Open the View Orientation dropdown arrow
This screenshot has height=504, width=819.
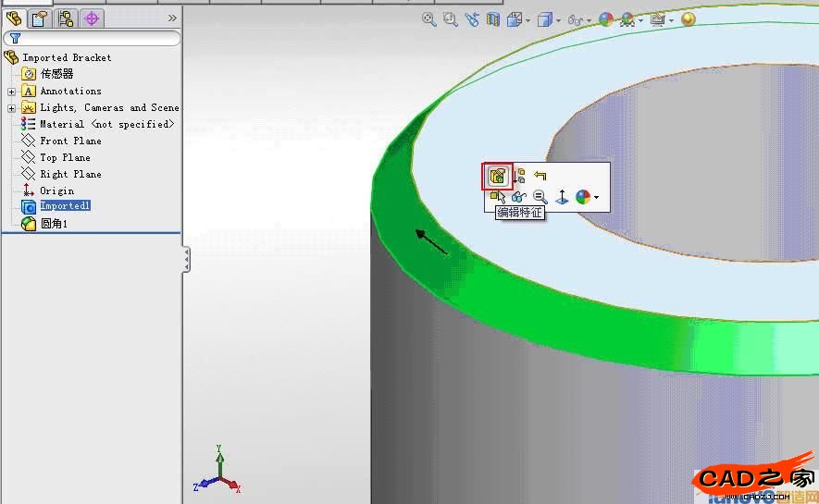527,20
